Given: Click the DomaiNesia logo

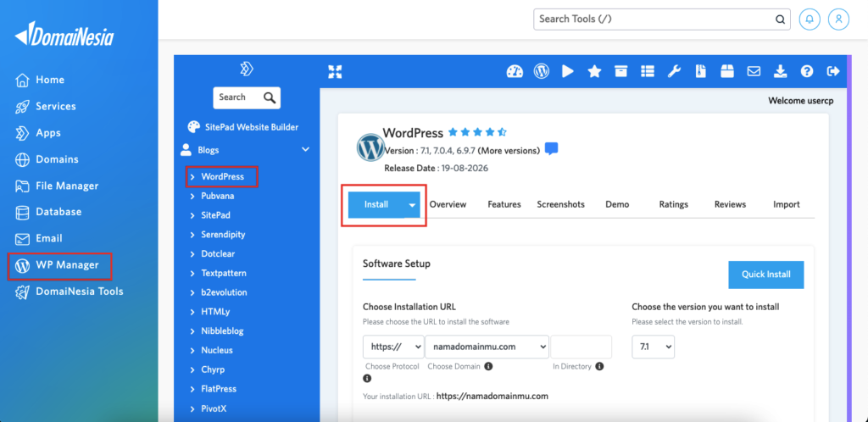Looking at the screenshot, I should (x=64, y=36).
